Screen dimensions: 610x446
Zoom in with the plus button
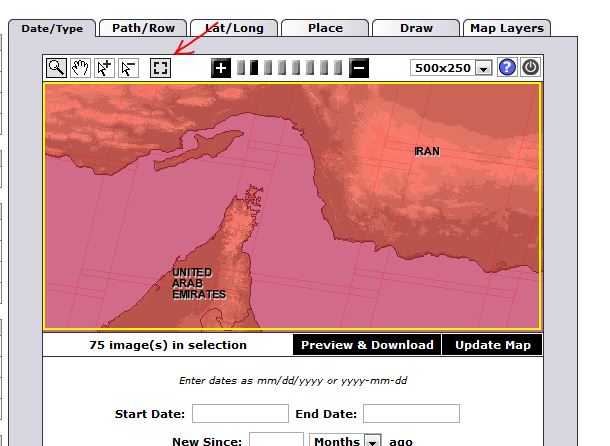[221, 68]
